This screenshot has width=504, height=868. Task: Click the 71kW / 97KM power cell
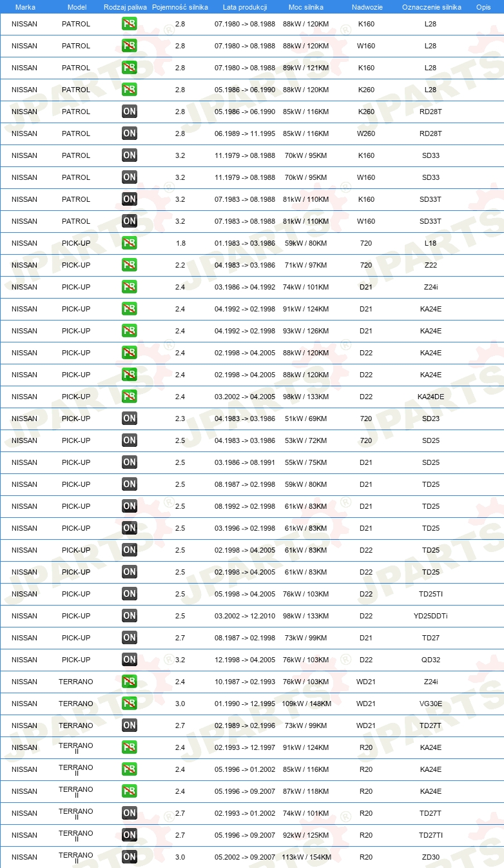click(x=306, y=265)
